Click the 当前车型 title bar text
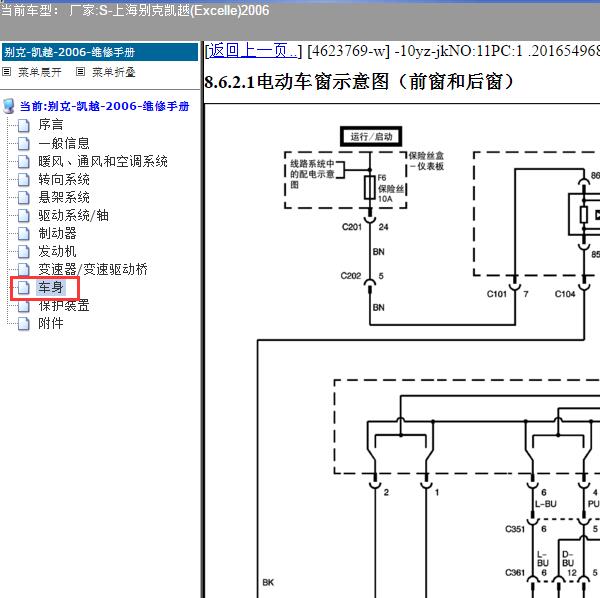Image resolution: width=600 pixels, height=598 pixels. pos(135,10)
